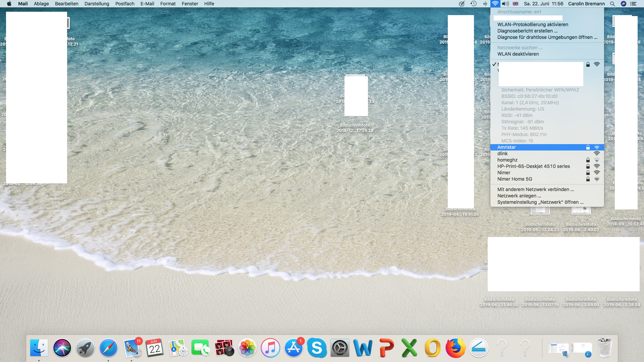This screenshot has width=644, height=362.
Task: Open Safari from the dock
Action: pyautogui.click(x=108, y=348)
